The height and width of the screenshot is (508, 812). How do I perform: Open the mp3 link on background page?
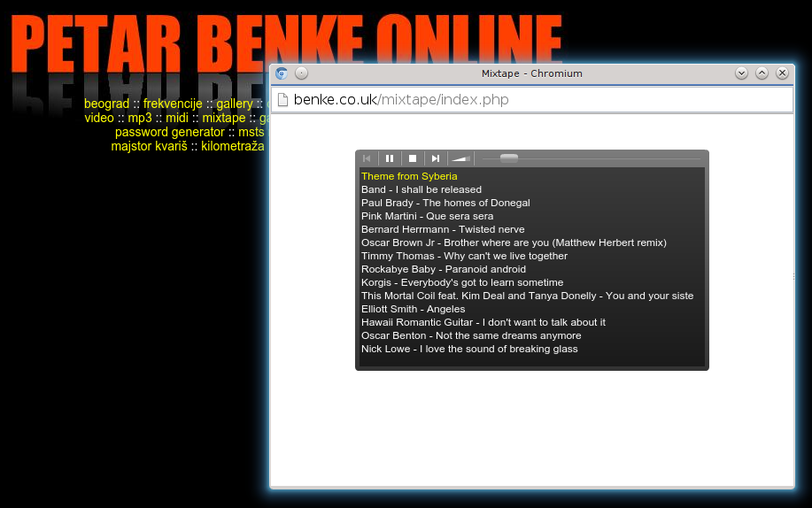(x=140, y=118)
